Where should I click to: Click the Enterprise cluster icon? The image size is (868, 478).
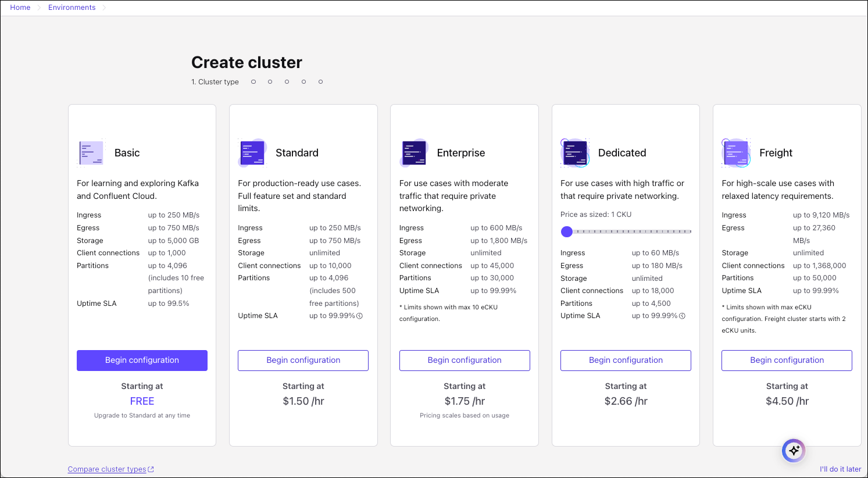(414, 153)
